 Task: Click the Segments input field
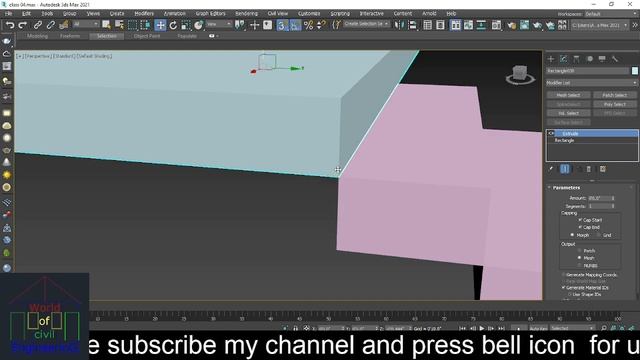click(x=599, y=206)
